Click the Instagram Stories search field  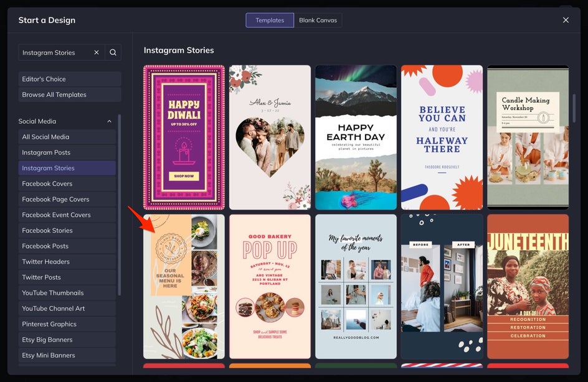tap(62, 52)
